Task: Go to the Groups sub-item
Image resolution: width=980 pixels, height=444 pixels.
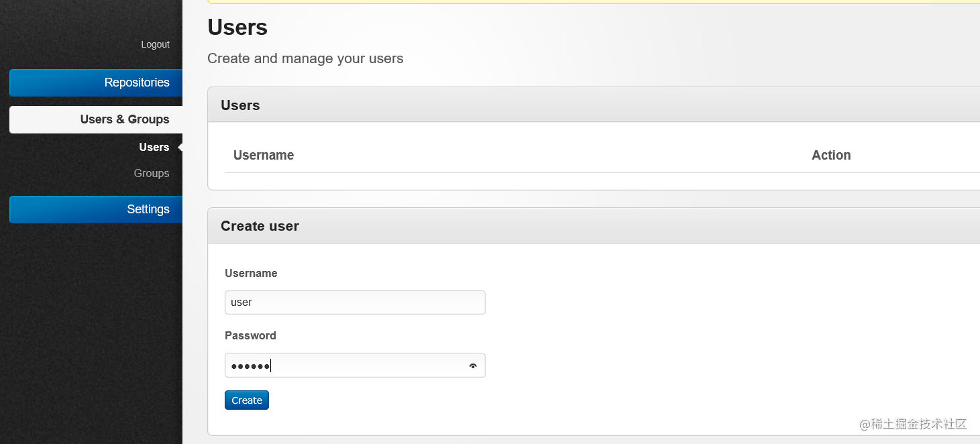Action: coord(151,173)
